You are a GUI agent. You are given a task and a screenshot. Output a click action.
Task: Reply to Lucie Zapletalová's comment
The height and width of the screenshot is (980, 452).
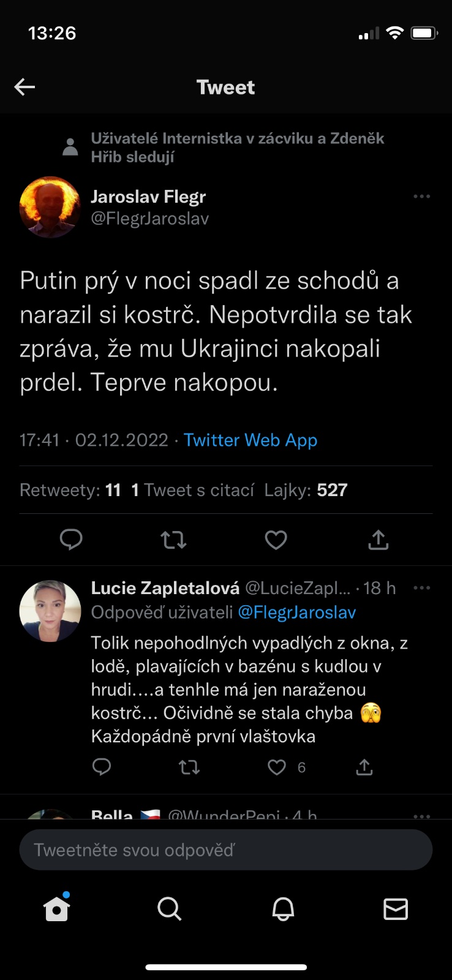point(102,767)
